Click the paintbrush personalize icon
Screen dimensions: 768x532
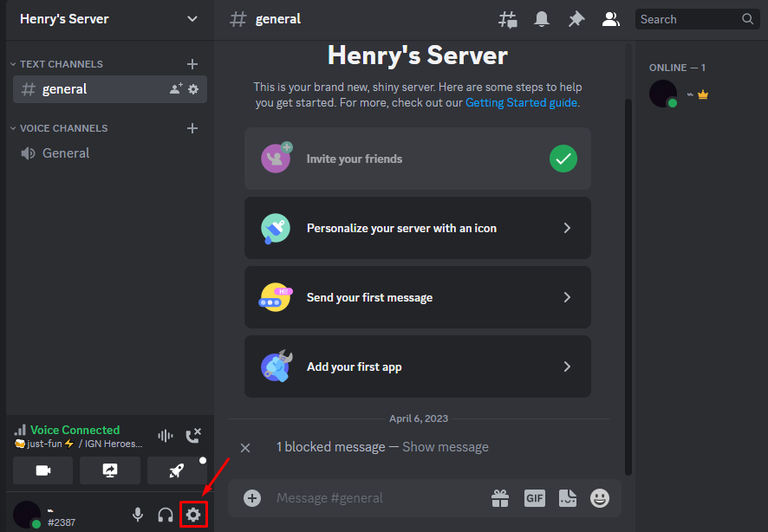[276, 228]
